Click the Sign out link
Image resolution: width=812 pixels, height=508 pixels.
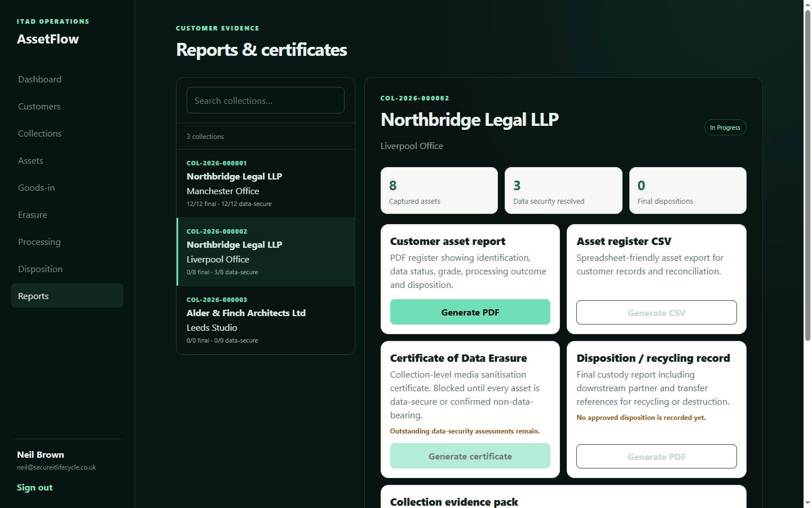(34, 487)
